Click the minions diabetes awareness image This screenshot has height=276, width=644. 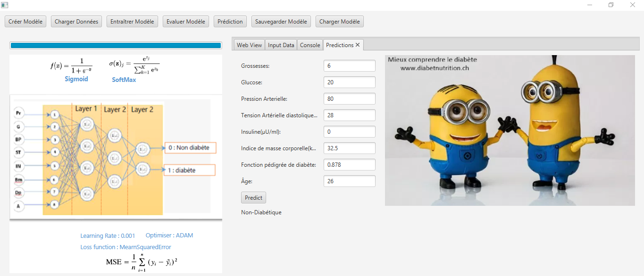click(x=510, y=130)
